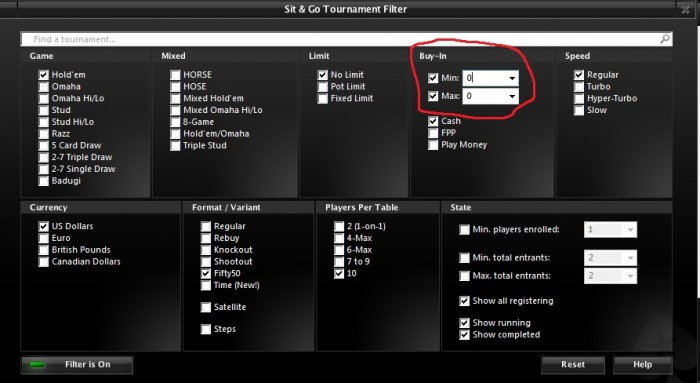Check the 2-7 Single Draw box
The width and height of the screenshot is (700, 383).
43,169
